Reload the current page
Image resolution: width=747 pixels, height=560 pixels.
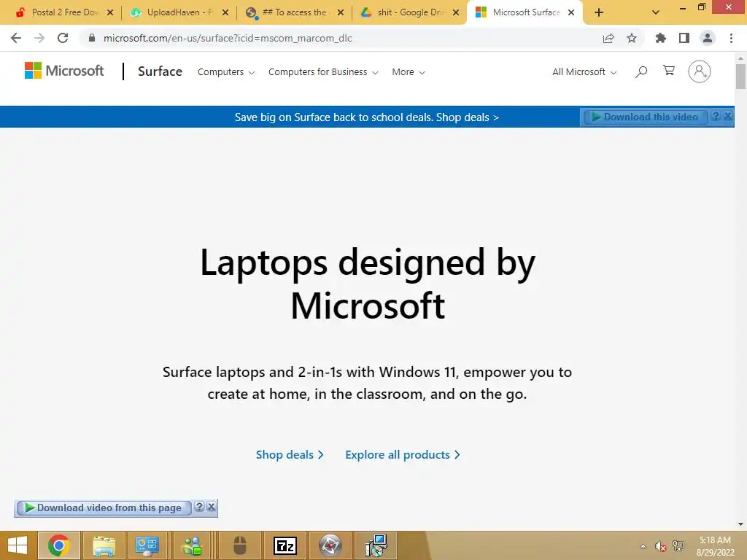(63, 38)
